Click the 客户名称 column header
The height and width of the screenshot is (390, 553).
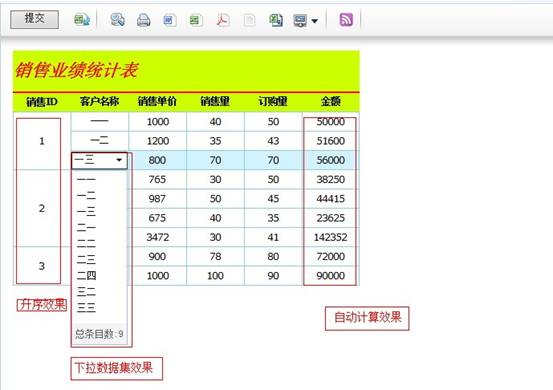pyautogui.click(x=99, y=102)
